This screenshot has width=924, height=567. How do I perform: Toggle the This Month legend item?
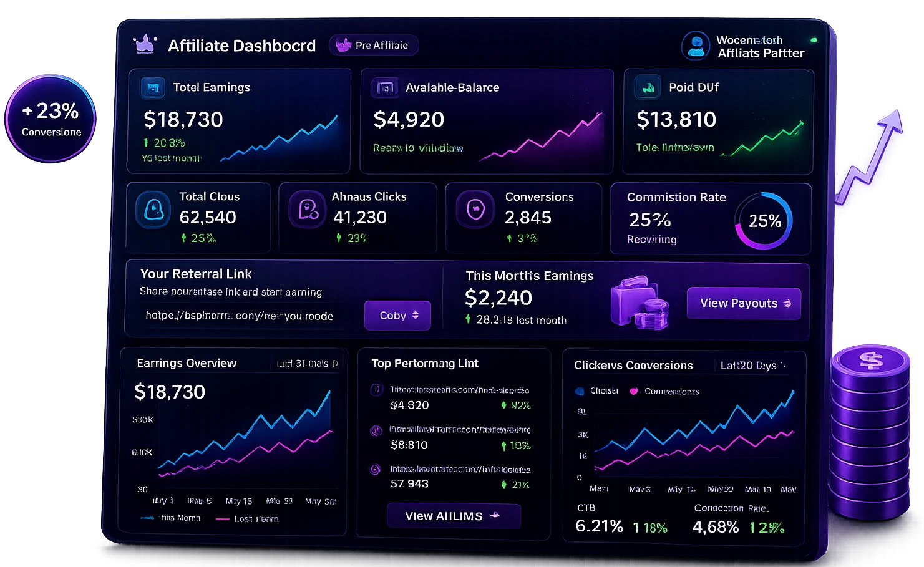[171, 518]
